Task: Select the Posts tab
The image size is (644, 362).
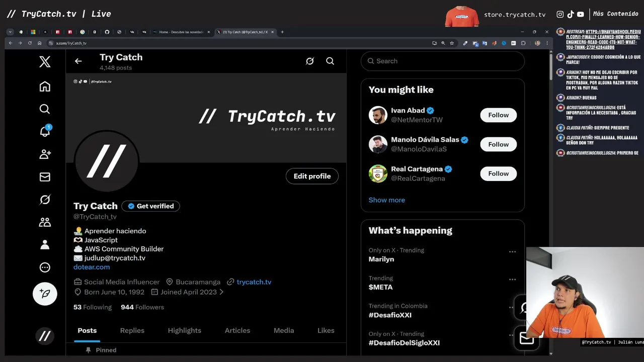Action: click(87, 330)
